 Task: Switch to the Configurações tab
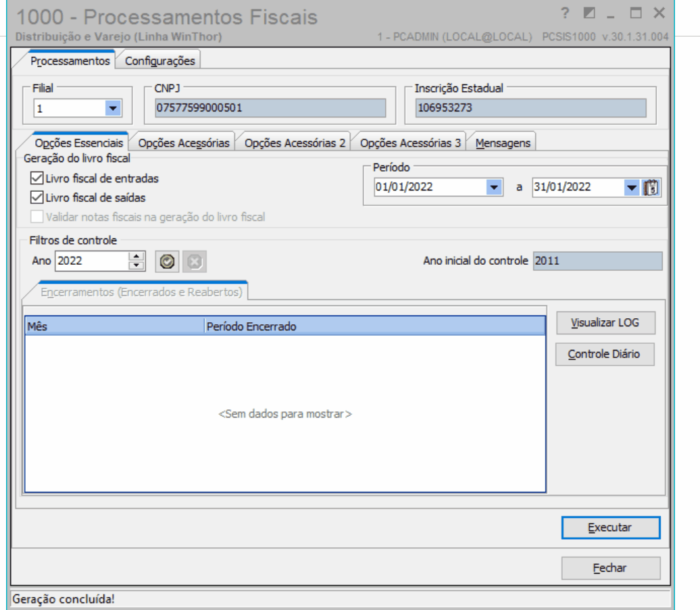tap(160, 61)
